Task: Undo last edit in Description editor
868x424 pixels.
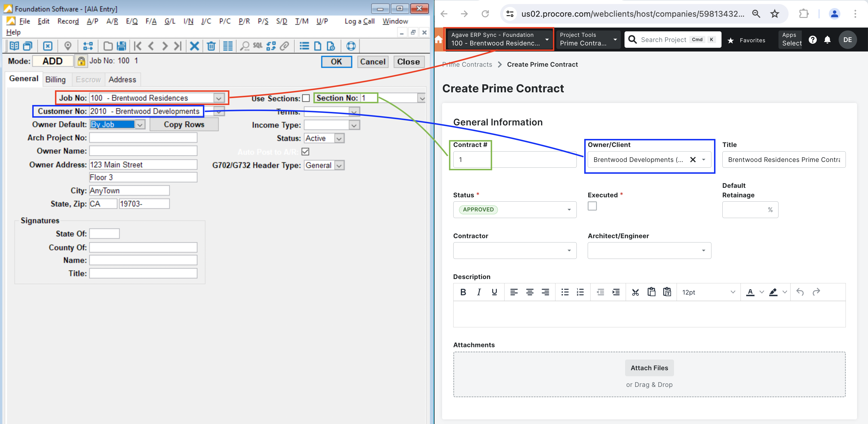Action: pyautogui.click(x=800, y=292)
